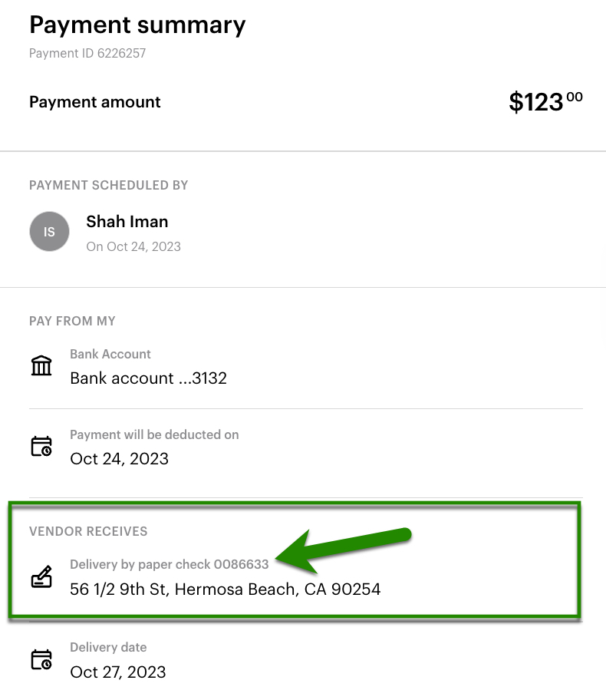Click Bank account ...3132 entry
This screenshot has width=606, height=700.
[x=148, y=378]
